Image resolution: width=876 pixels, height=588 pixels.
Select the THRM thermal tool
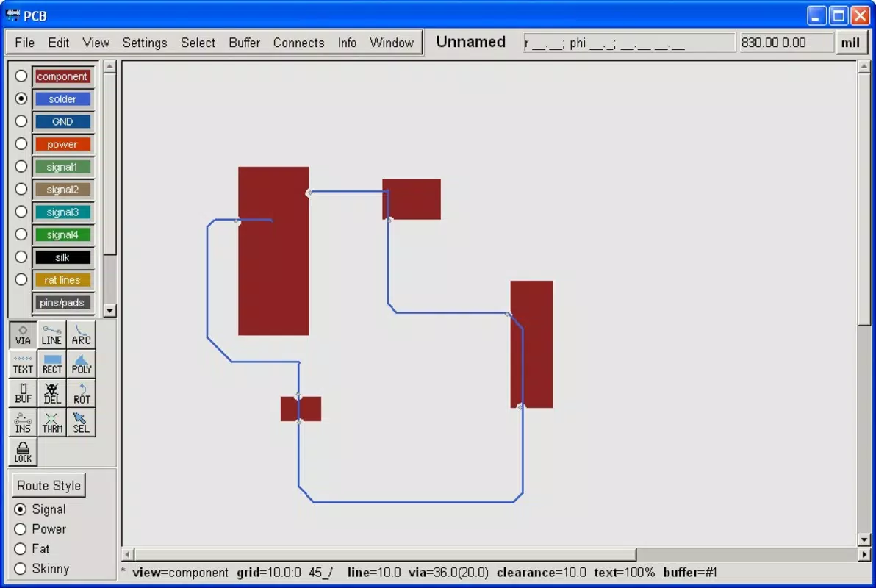pos(52,423)
